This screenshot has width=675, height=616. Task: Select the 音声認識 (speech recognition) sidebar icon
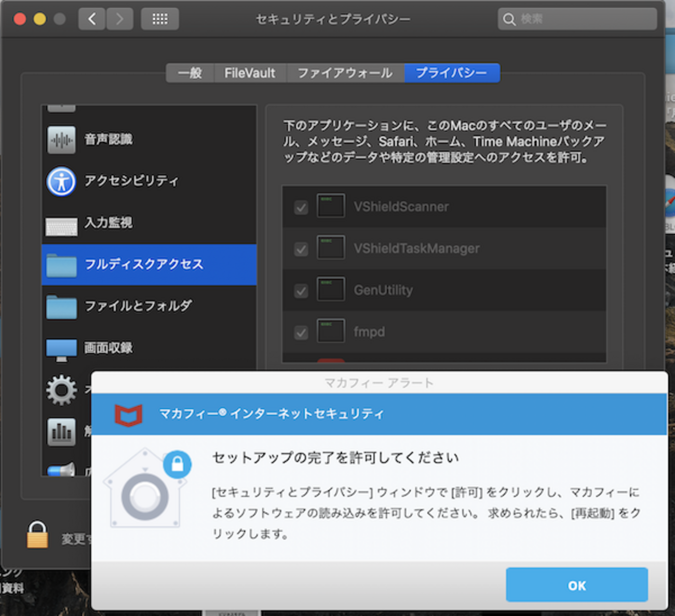point(61,139)
